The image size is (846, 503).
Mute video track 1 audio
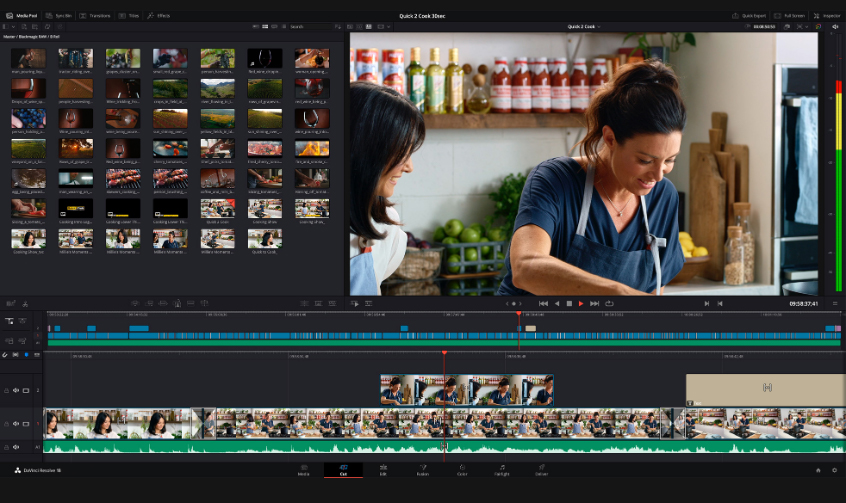pyautogui.click(x=16, y=424)
